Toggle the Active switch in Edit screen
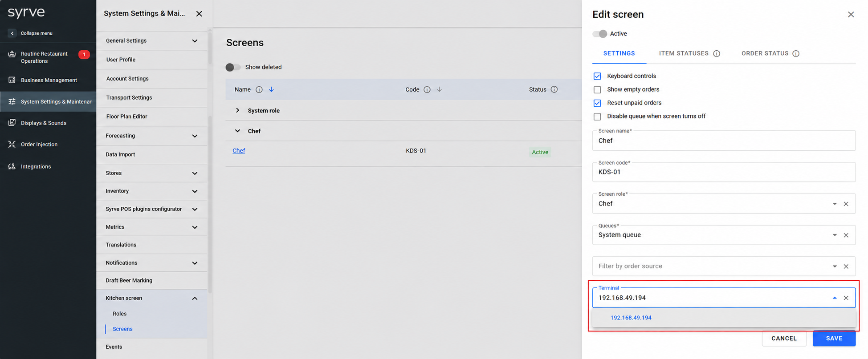The image size is (868, 359). pos(600,34)
